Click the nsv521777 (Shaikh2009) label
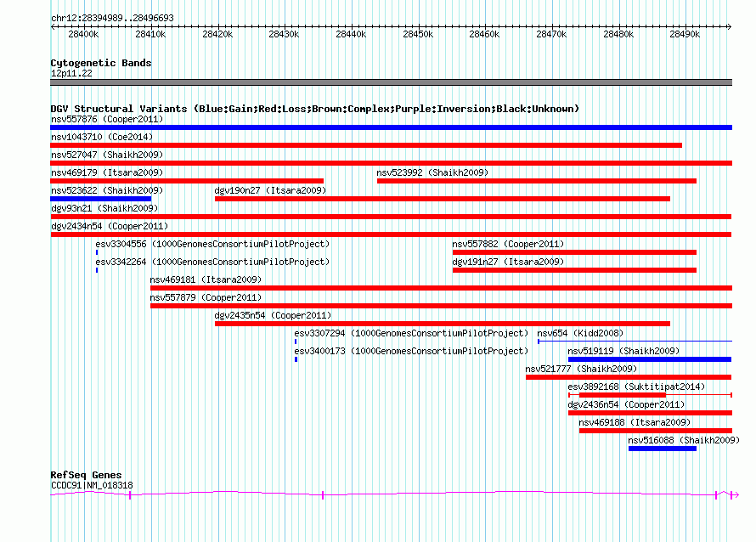Viewport: 756px width, 542px height. pos(581,369)
